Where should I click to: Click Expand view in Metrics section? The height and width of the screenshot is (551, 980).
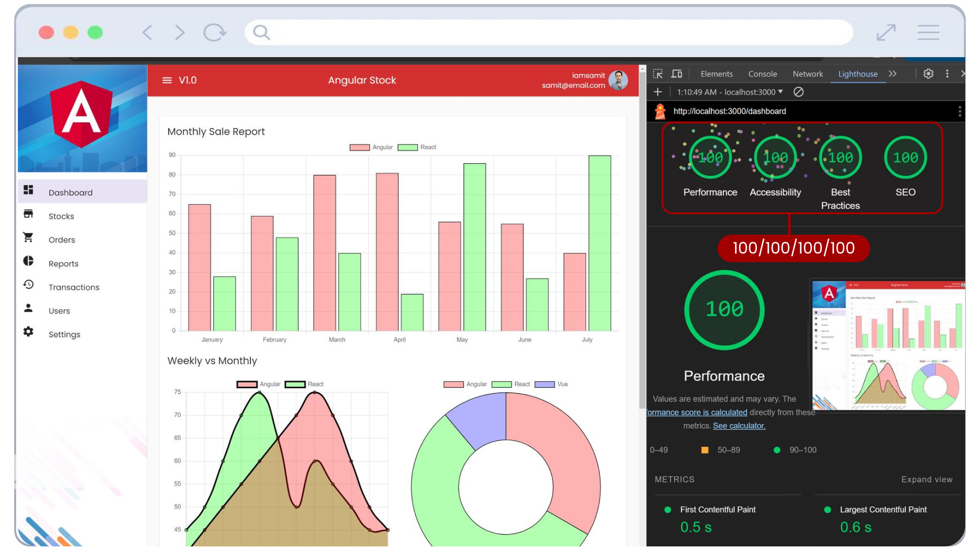pyautogui.click(x=927, y=480)
